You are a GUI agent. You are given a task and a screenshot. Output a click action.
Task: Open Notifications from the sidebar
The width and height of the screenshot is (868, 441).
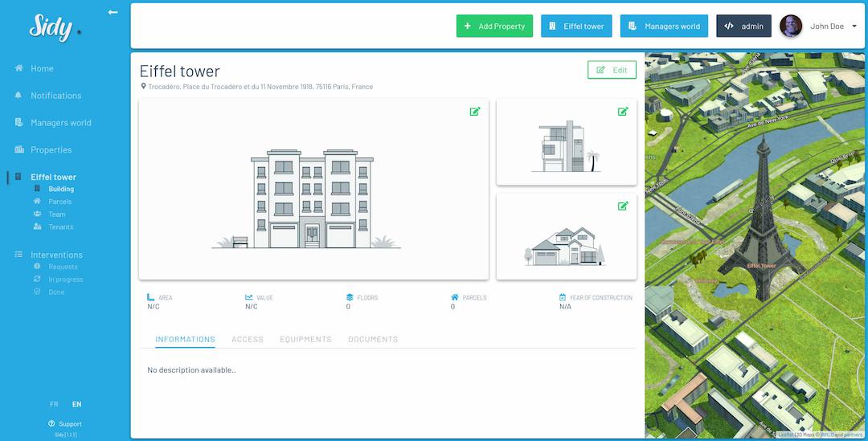tap(55, 96)
